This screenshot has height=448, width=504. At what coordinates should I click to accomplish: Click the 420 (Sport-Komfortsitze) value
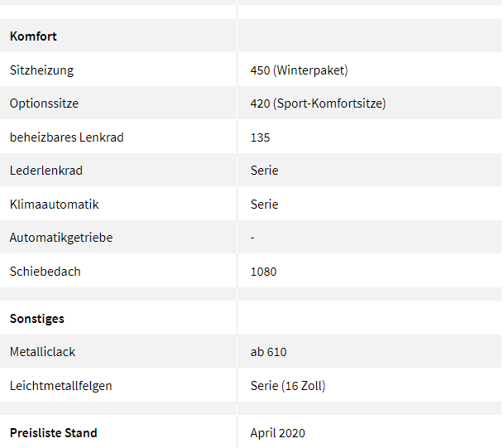[x=318, y=104]
